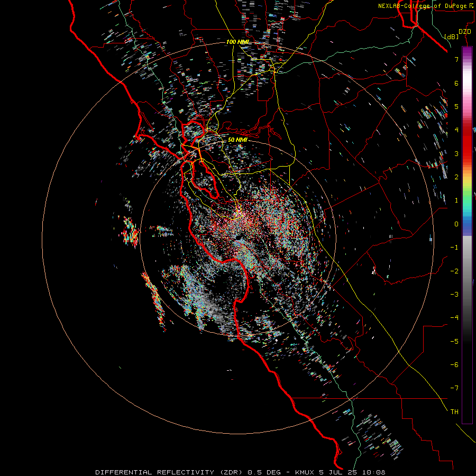
Task: Click the positive "2" scale label
Action: click(456, 177)
